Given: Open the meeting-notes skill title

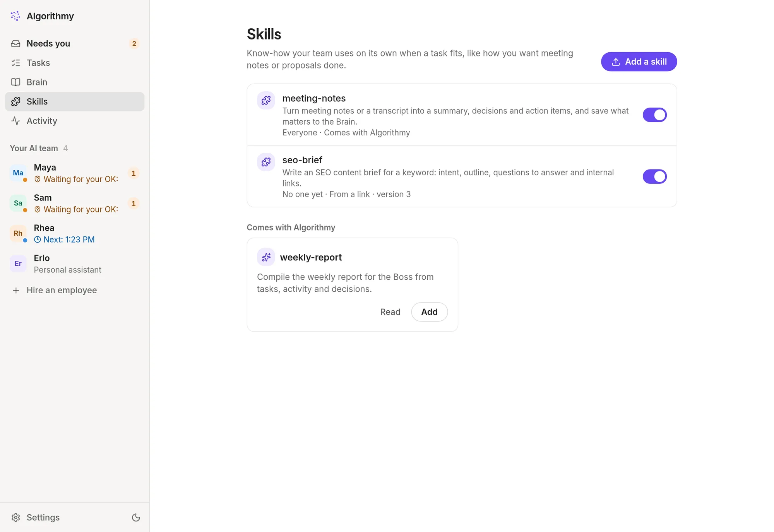Looking at the screenshot, I should tap(314, 98).
